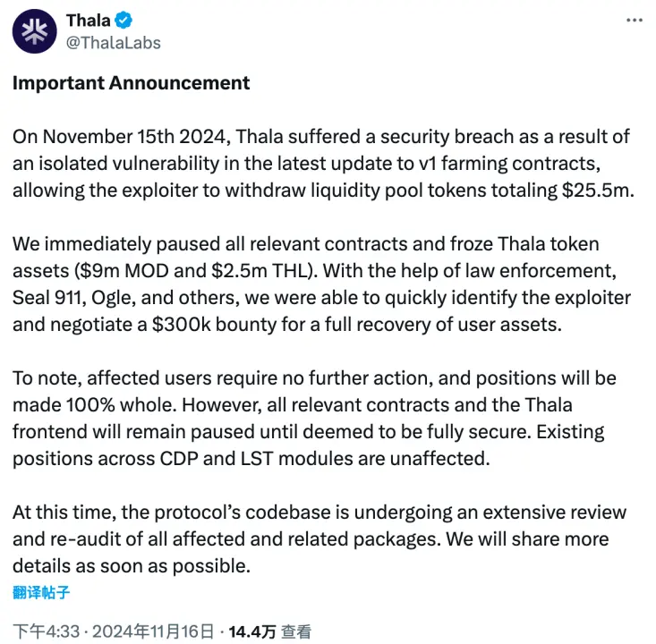The height and width of the screenshot is (644, 656).
Task: Click the 14.4万 view count
Action: [x=252, y=631]
